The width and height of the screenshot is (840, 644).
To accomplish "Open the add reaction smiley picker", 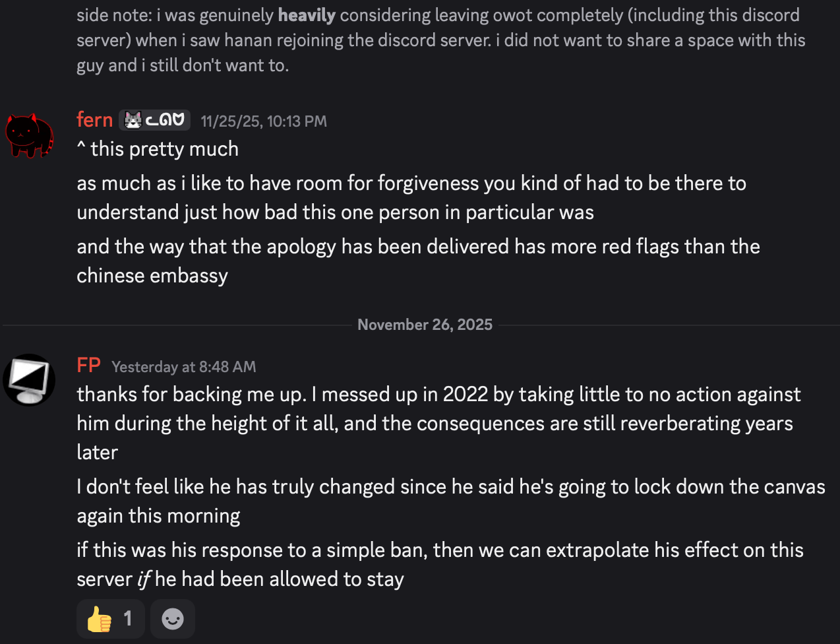I will pos(173,619).
